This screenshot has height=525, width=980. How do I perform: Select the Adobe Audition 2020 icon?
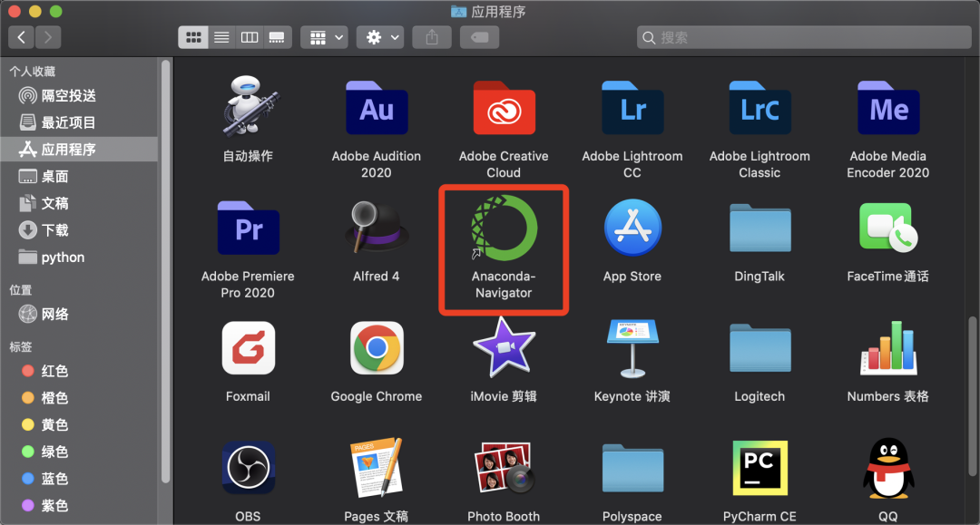pos(377,108)
